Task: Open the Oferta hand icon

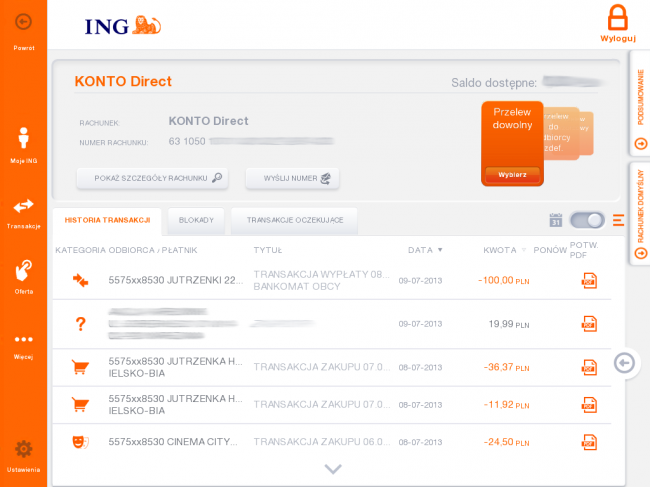Action: pyautogui.click(x=24, y=270)
